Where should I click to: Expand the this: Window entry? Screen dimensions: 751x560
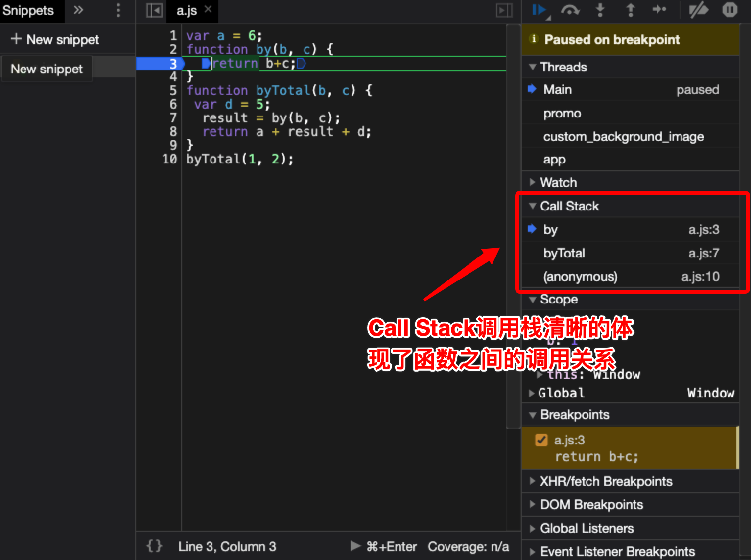[x=540, y=374]
